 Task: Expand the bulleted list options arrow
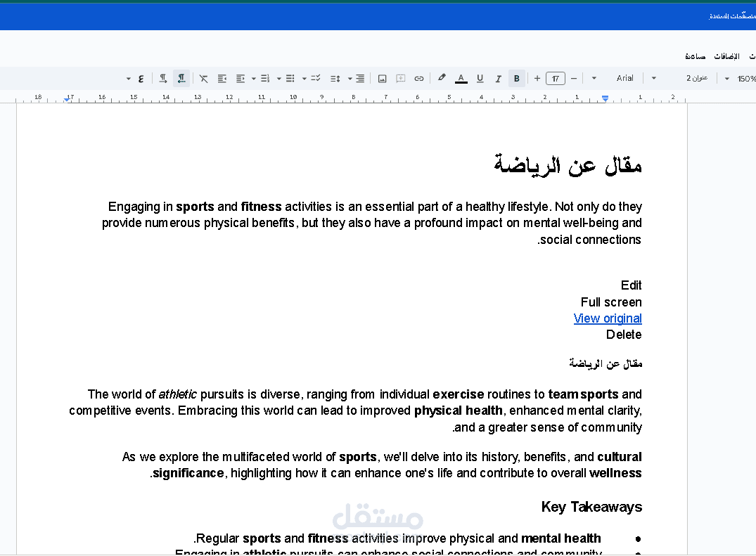pos(278,79)
